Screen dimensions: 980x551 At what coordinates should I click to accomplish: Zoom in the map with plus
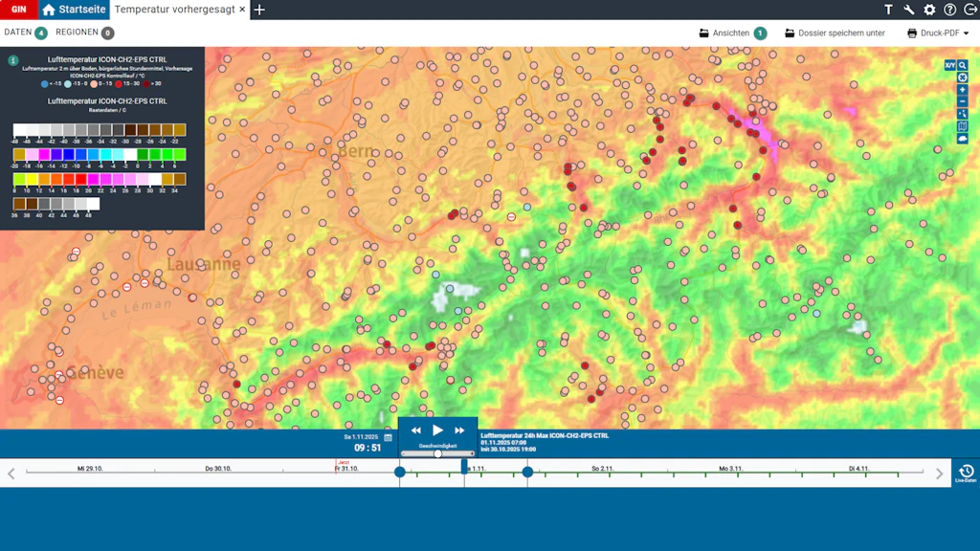pyautogui.click(x=963, y=90)
